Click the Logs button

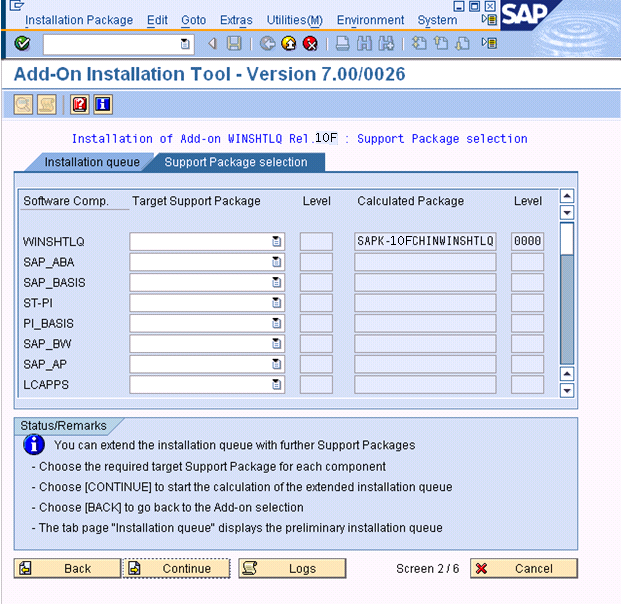click(292, 569)
